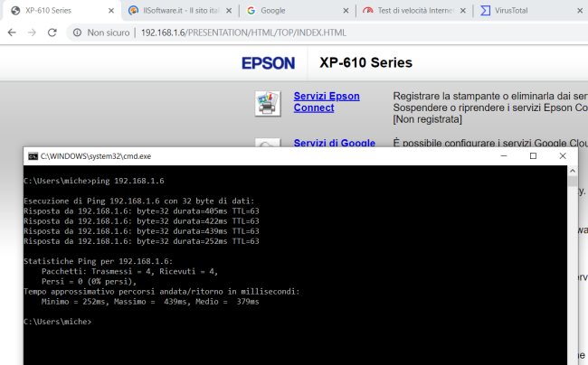Close the XP-610 Series tab
588x365 pixels.
(111, 11)
